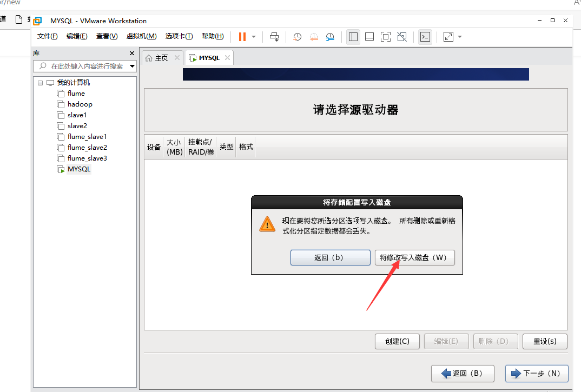Click the 返回 (B) back arrow button
The width and height of the screenshot is (581, 392).
click(x=463, y=374)
